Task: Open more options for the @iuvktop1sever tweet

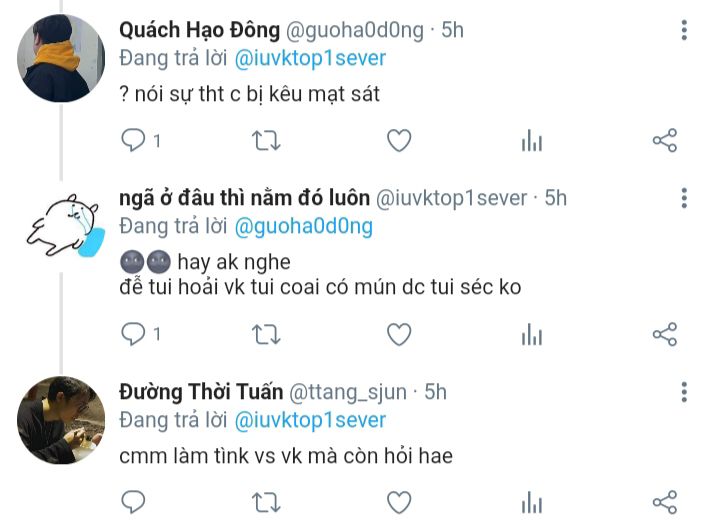Action: point(684,198)
